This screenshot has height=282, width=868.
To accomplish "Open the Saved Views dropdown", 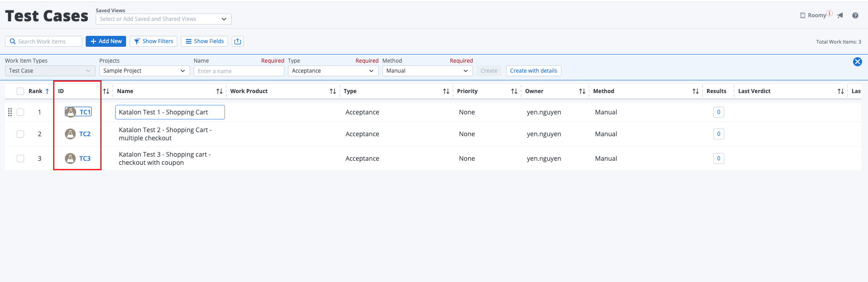I will (163, 19).
